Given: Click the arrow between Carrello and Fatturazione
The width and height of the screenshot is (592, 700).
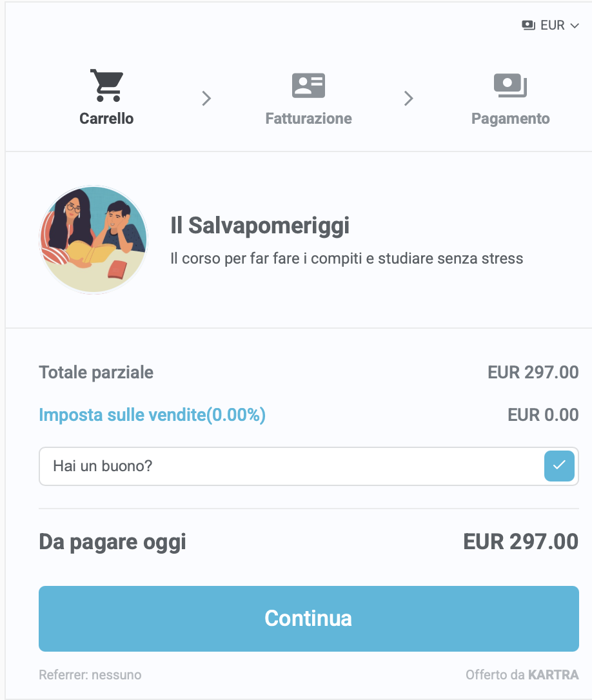Looking at the screenshot, I should tap(206, 99).
